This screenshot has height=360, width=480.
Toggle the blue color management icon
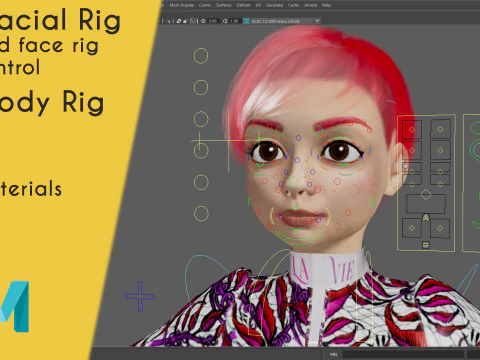tap(246, 21)
